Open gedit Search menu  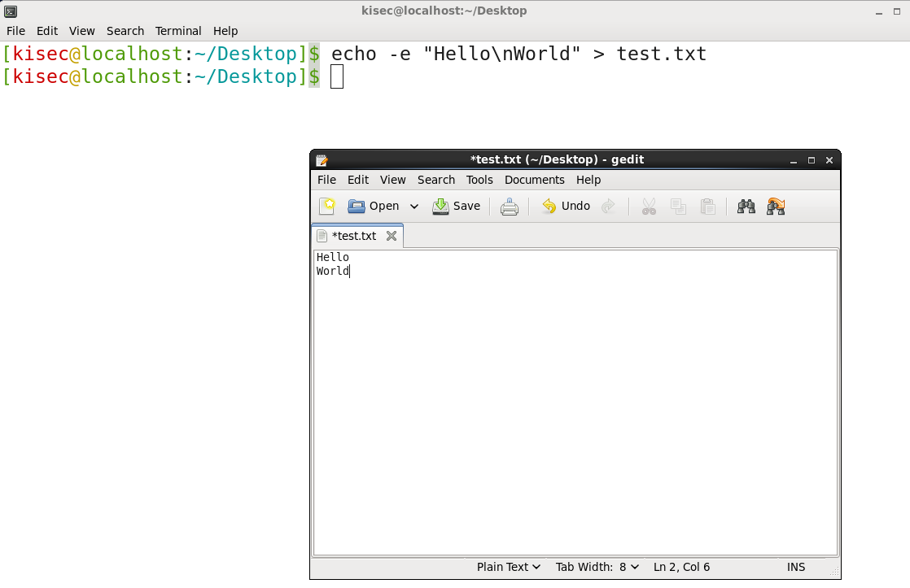(x=435, y=180)
